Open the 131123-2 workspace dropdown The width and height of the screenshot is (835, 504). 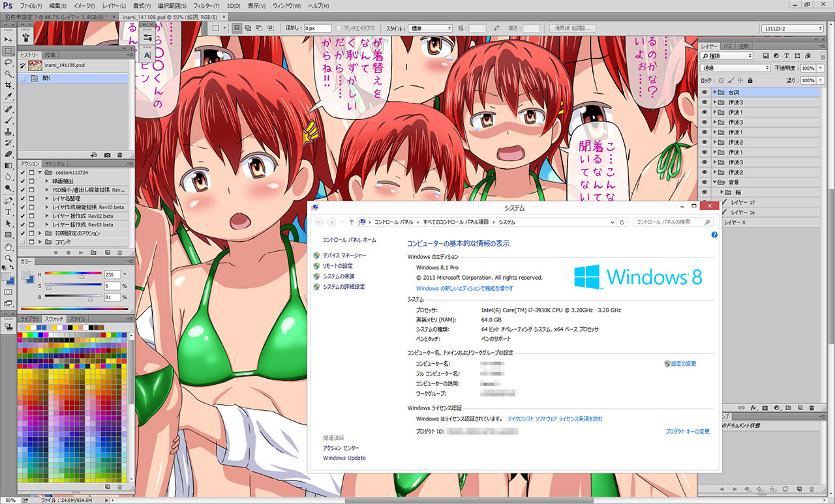coord(792,29)
